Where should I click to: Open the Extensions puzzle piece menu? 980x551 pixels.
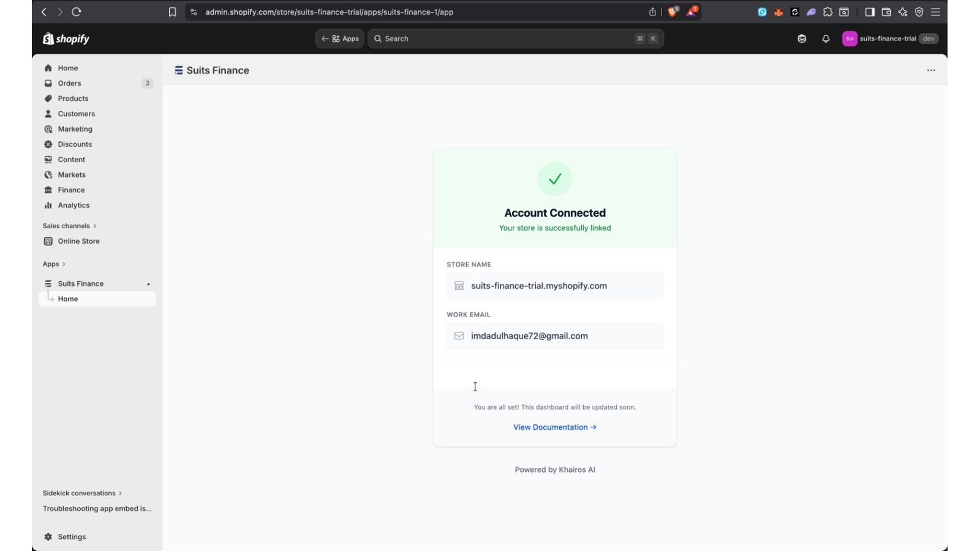(827, 12)
